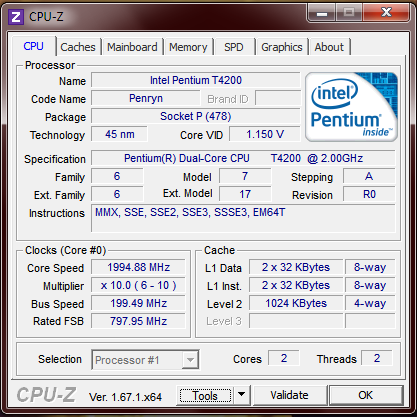Click the 45 nm technology value
The width and height of the screenshot is (417, 417).
tap(119, 134)
